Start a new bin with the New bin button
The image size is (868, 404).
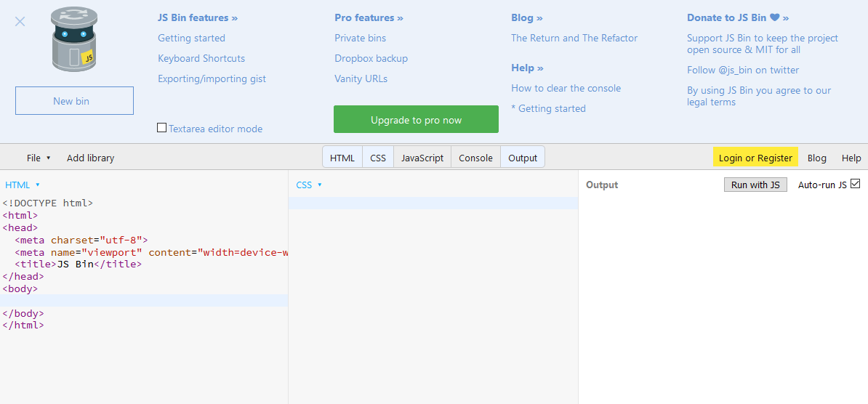click(74, 101)
